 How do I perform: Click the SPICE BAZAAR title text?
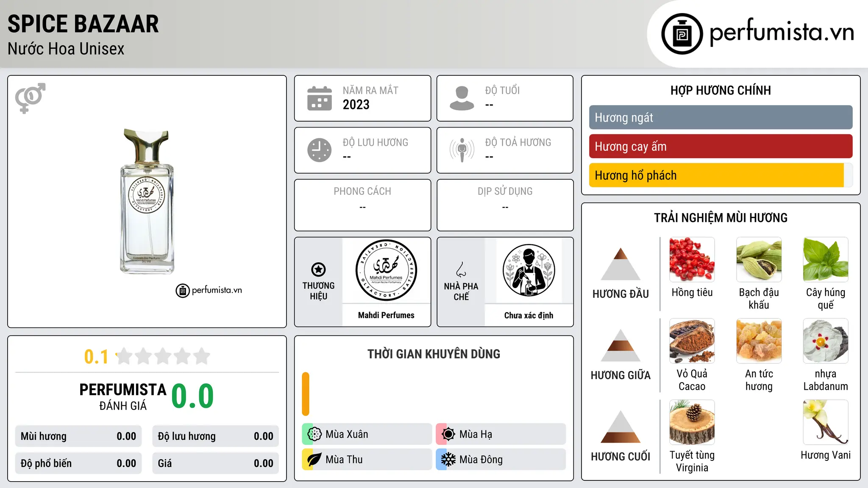[83, 24]
